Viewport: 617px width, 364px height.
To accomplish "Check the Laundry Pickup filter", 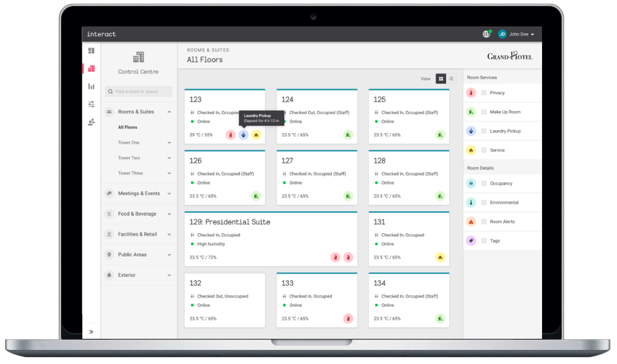I will tap(484, 131).
